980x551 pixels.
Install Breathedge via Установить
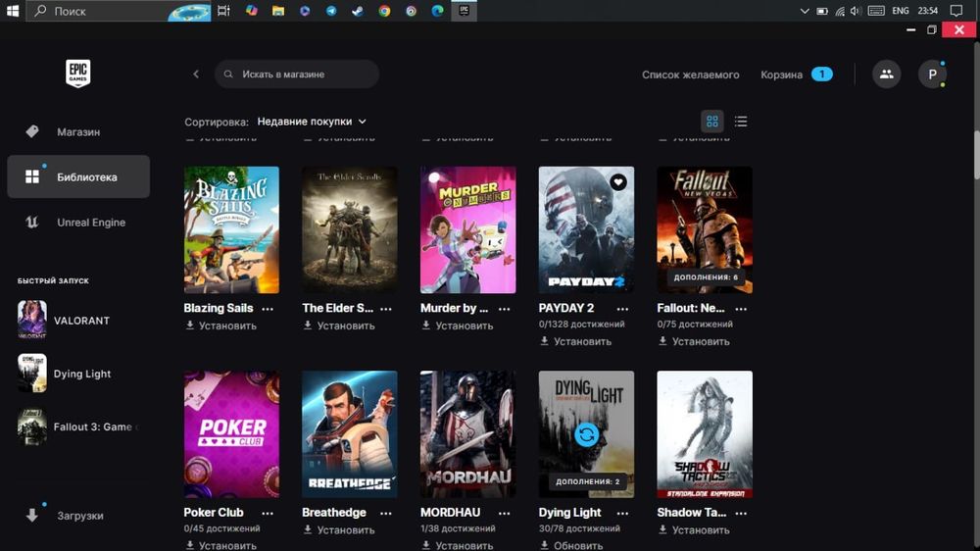[339, 529]
